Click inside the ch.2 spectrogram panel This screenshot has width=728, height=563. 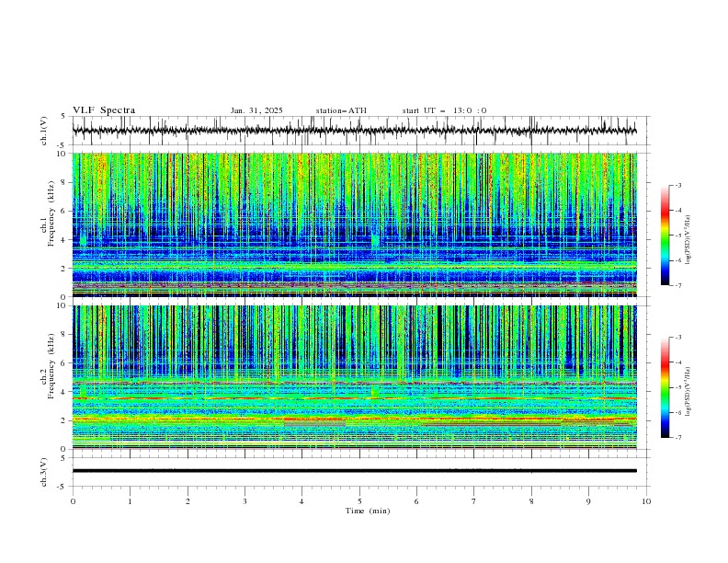pos(355,377)
